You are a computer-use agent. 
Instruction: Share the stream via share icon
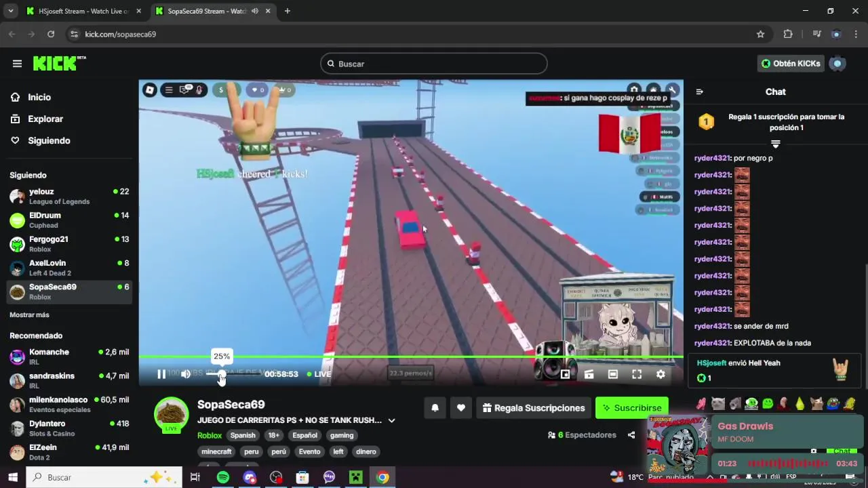[631, 435]
